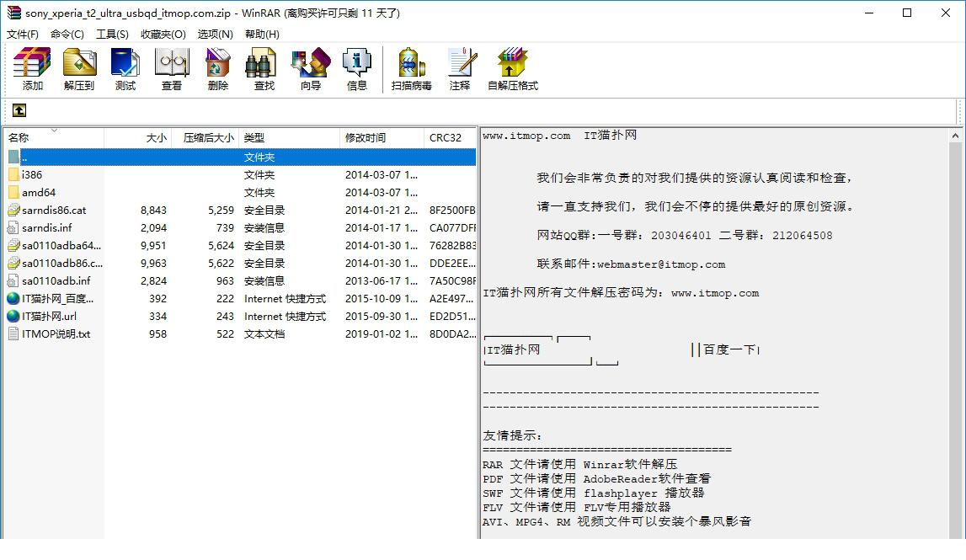Image resolution: width=966 pixels, height=560 pixels.
Task: Open the 选项(N) menu
Action: coord(215,35)
